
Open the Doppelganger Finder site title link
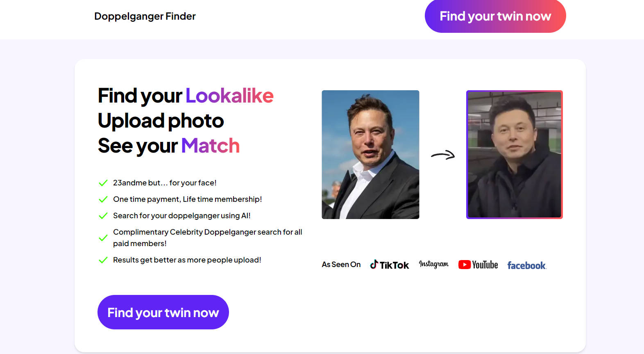[145, 16]
